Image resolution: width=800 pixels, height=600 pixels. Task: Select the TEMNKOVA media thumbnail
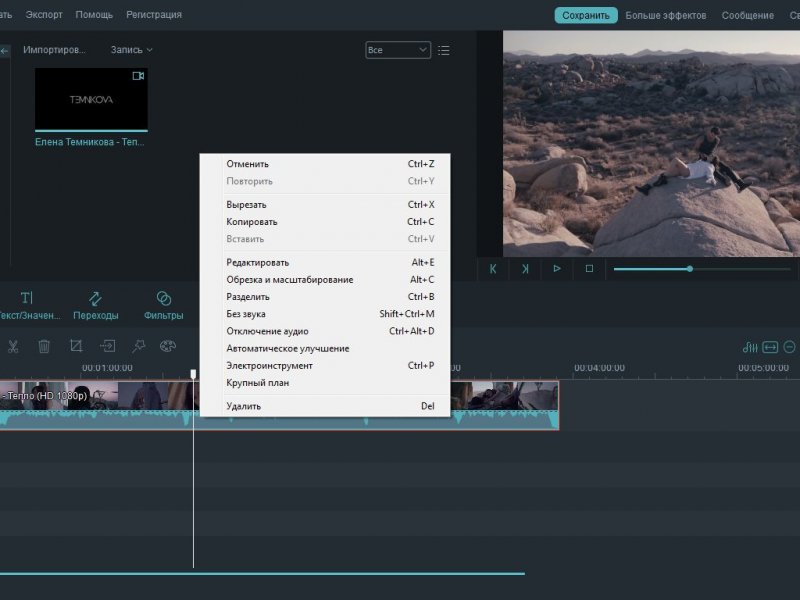[91, 99]
